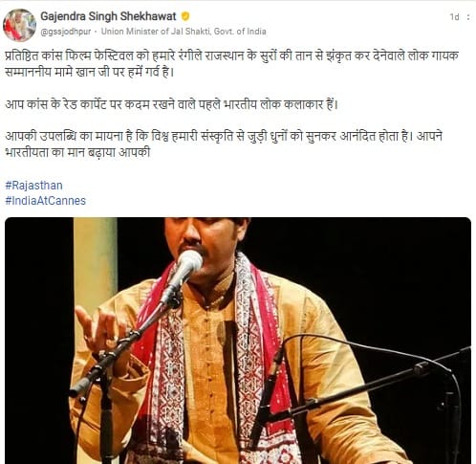This screenshot has width=476, height=464.
Task: Click the paragraph about कांस के रेड कार्पेट
Action: [171, 104]
